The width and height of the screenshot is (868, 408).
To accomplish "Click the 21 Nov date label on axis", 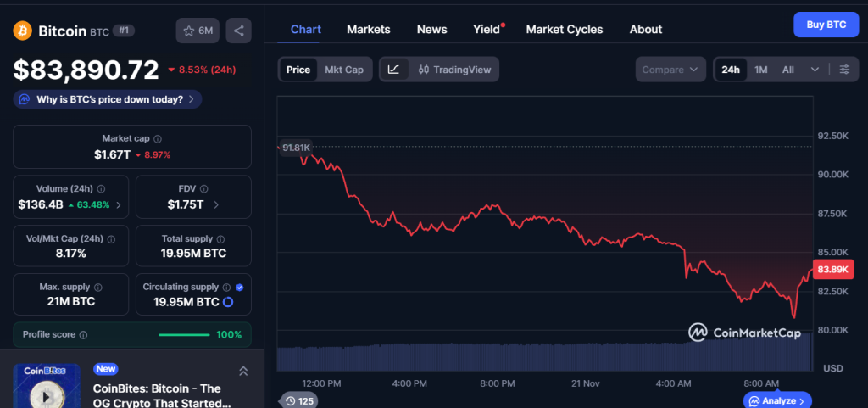I will pos(585,383).
